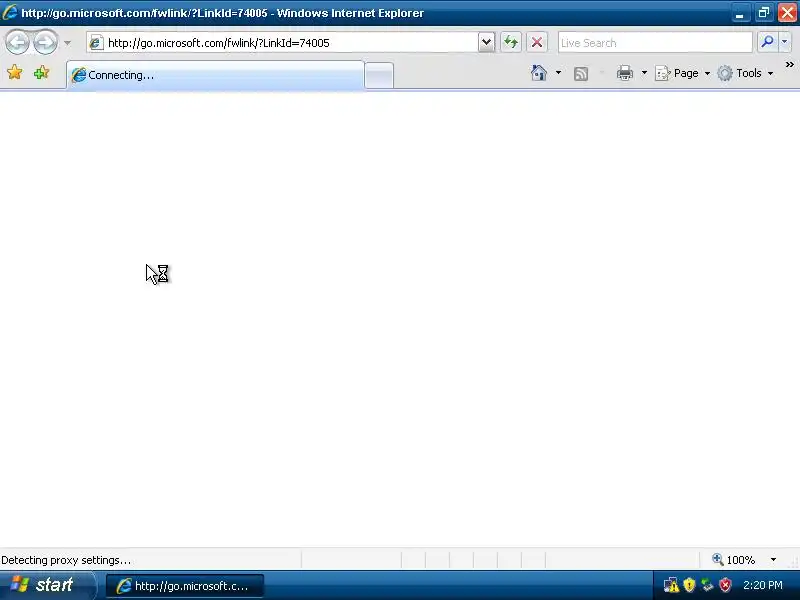Restore down the Internet Explorer window
800x600 pixels.
click(x=763, y=13)
